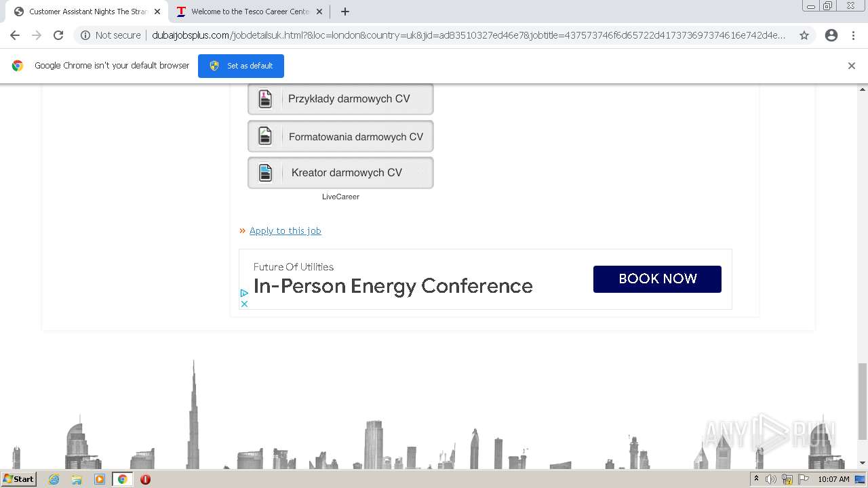Open the Action Center flag icon
This screenshot has width=868, height=488.
tap(803, 479)
